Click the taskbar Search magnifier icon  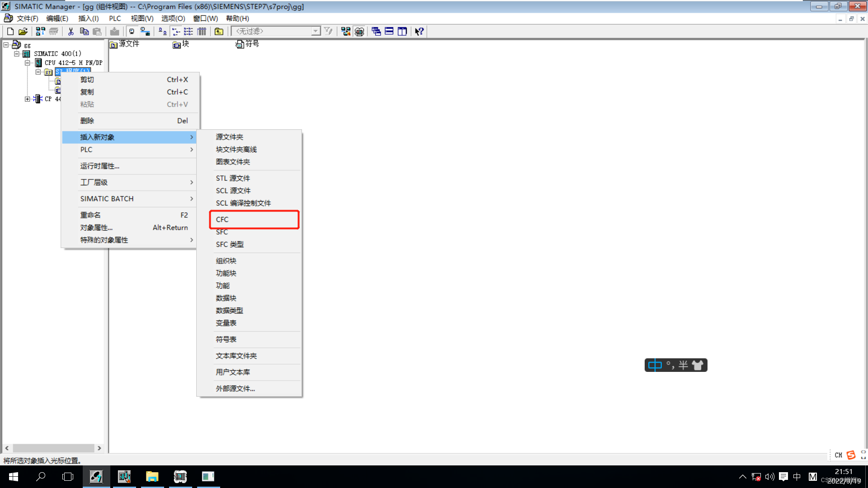[x=41, y=477]
